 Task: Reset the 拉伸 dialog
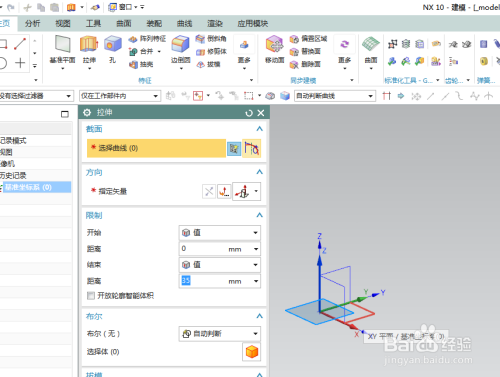pos(249,113)
